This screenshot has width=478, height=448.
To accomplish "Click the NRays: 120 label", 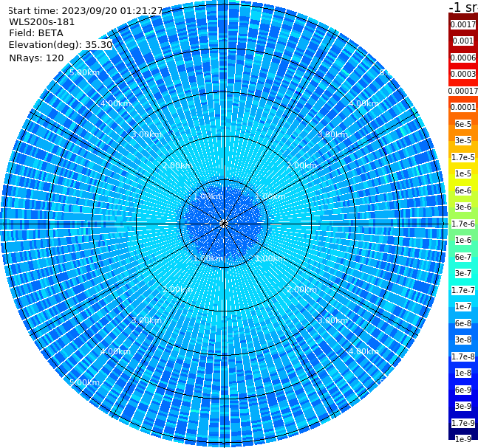I will (36, 58).
